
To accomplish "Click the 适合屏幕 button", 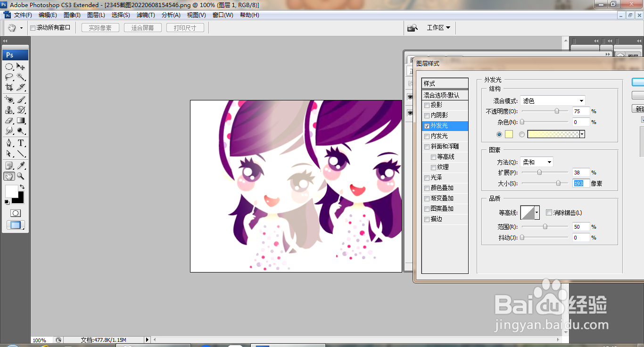I will click(142, 28).
